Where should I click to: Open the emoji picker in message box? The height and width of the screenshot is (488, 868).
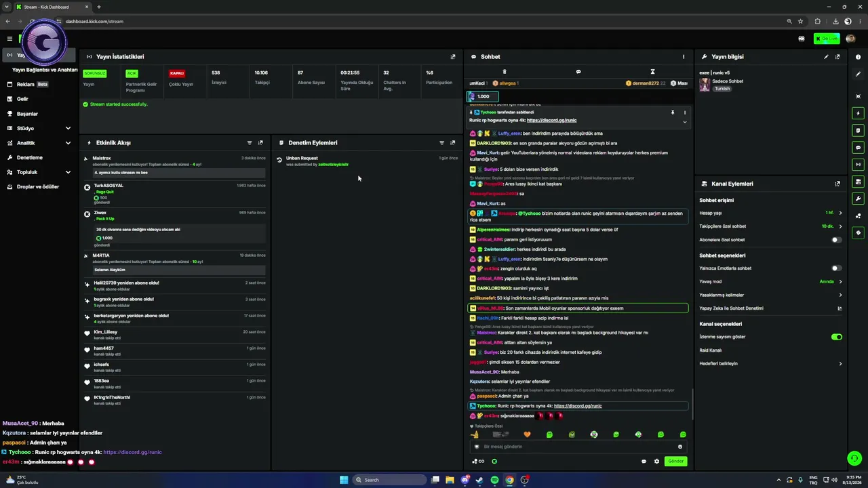pyautogui.click(x=680, y=447)
